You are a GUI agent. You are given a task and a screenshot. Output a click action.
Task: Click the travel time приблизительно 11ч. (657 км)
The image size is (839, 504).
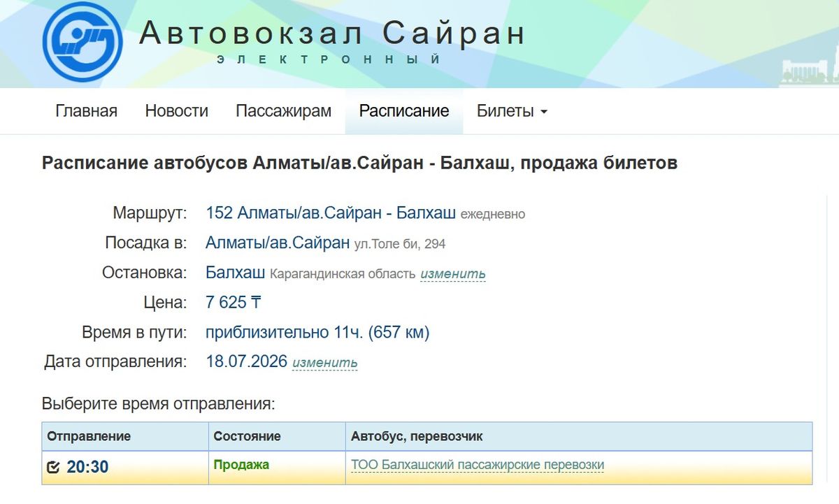click(x=317, y=333)
